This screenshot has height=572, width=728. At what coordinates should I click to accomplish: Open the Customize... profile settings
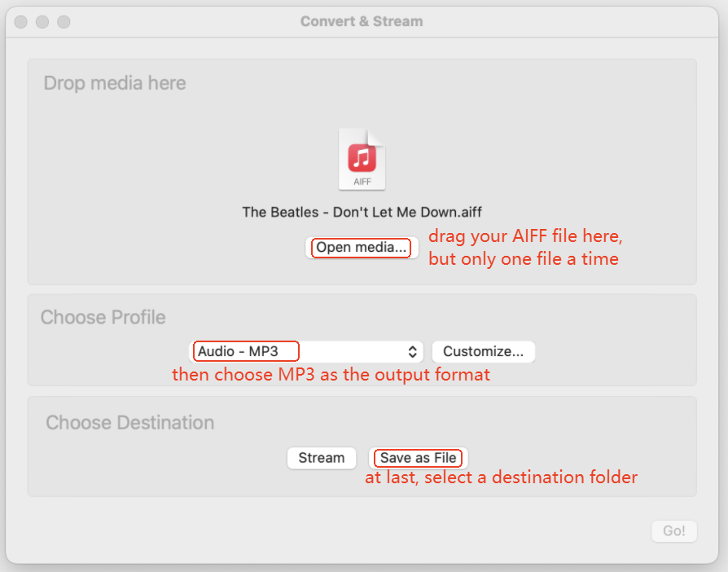[483, 352]
